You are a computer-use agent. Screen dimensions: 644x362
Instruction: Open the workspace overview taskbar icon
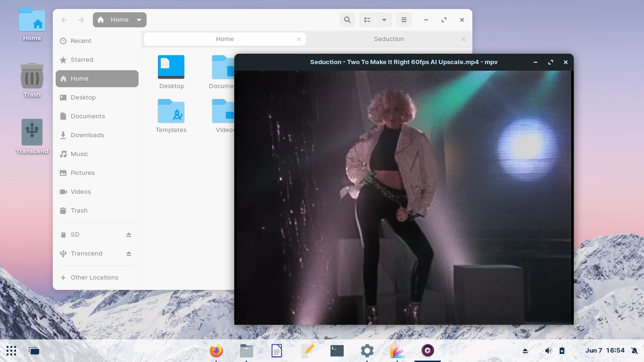[34, 351]
